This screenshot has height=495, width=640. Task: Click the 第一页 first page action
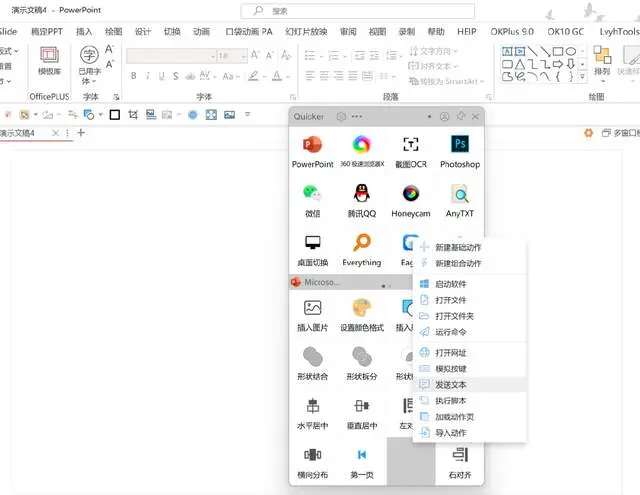(x=362, y=463)
